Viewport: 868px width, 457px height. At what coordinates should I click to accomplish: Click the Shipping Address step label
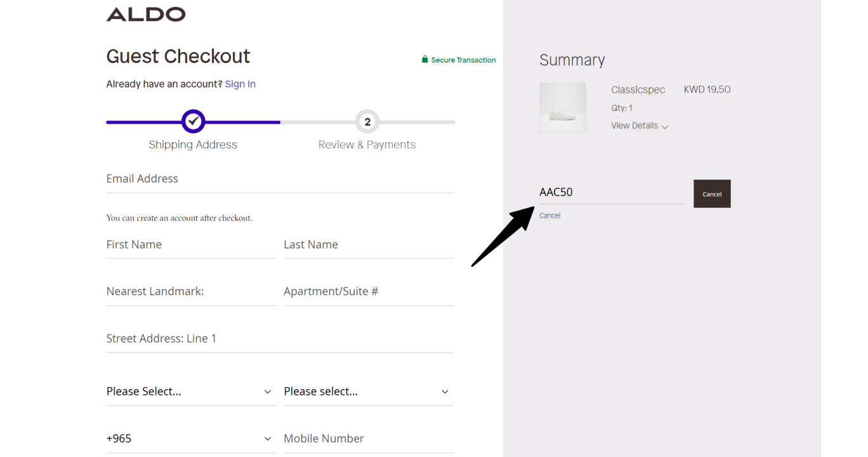pos(193,145)
